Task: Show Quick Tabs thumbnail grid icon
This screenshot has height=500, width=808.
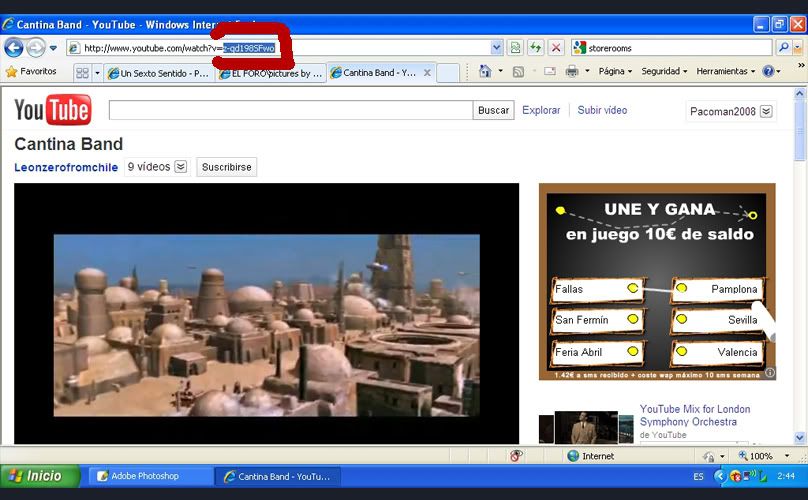Action: [82, 73]
